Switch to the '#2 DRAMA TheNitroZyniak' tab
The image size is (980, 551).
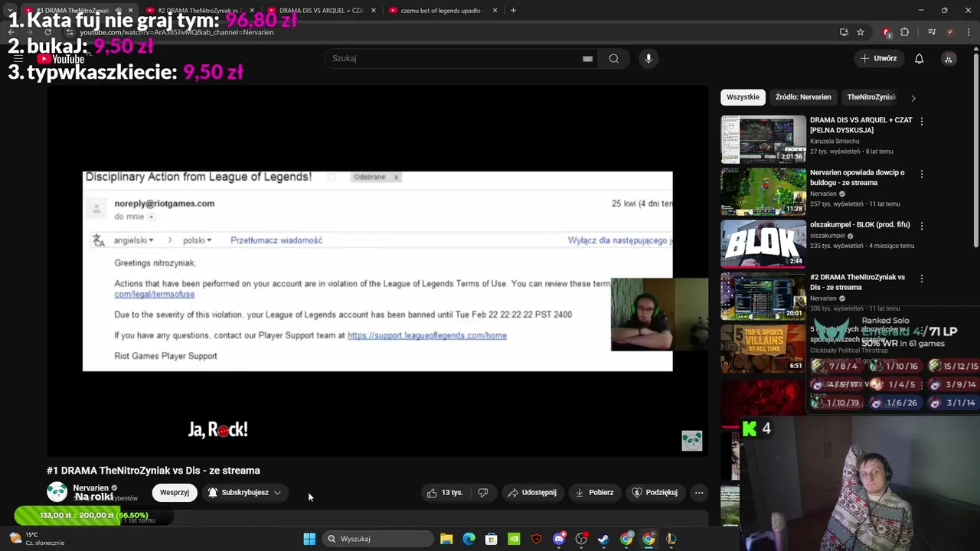pos(198,10)
